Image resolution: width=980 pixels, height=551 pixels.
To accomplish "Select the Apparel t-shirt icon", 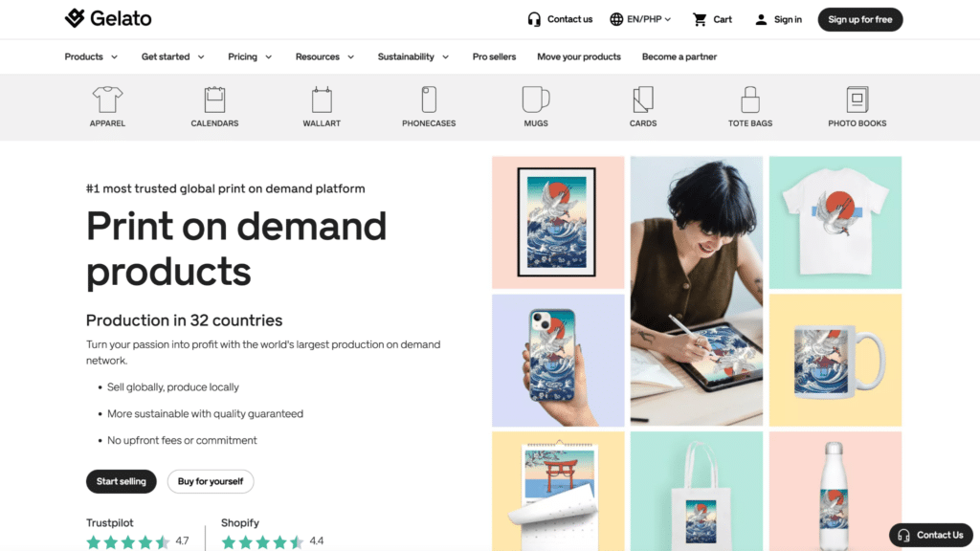I will pos(107,99).
